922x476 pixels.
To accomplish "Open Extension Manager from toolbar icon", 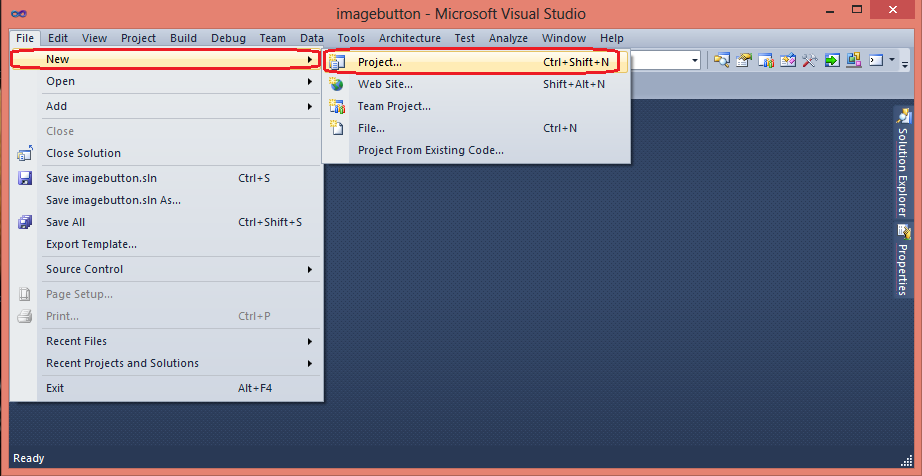I will (x=854, y=60).
